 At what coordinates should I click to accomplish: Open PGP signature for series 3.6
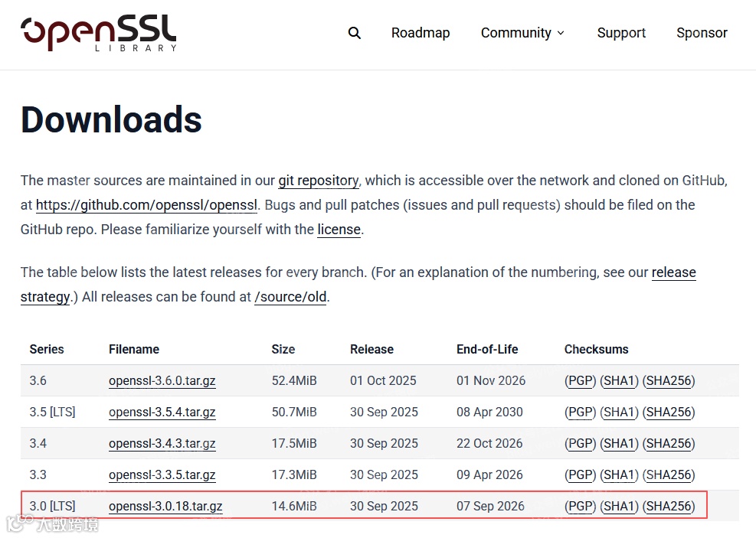point(580,381)
